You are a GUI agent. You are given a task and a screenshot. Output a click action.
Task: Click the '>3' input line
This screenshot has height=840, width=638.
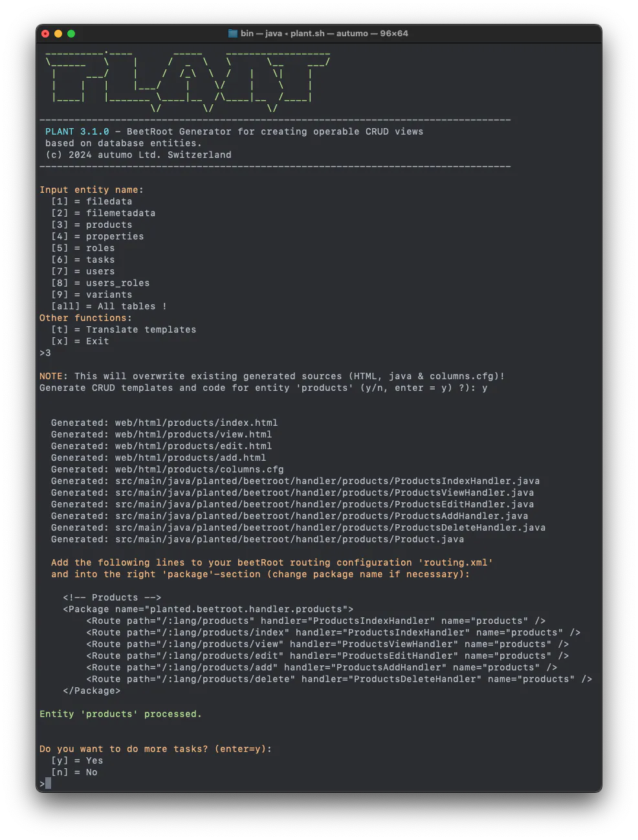click(45, 353)
